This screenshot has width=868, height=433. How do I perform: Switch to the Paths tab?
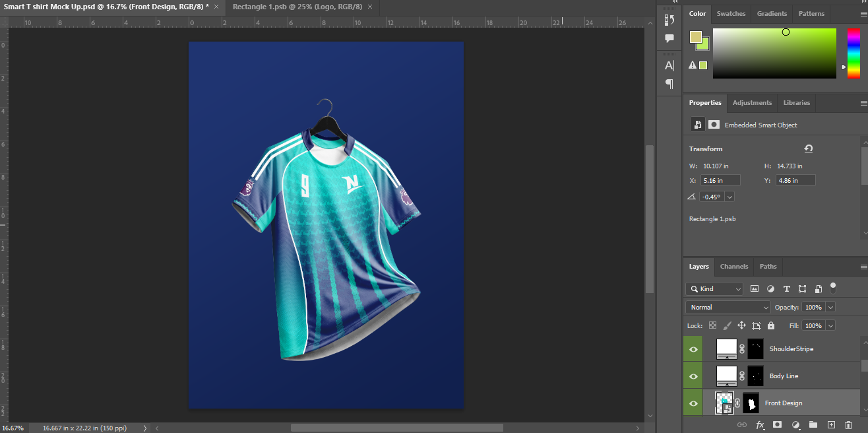pos(768,266)
